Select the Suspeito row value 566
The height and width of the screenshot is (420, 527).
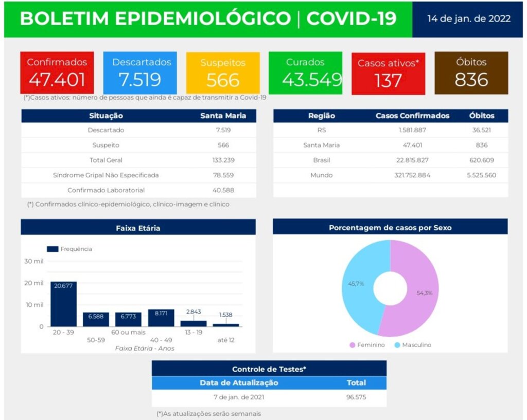coord(223,145)
